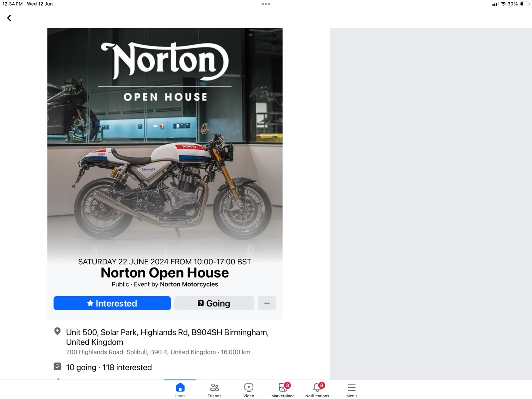This screenshot has width=532, height=399.
Task: Go back using the back arrow
Action: (x=9, y=18)
